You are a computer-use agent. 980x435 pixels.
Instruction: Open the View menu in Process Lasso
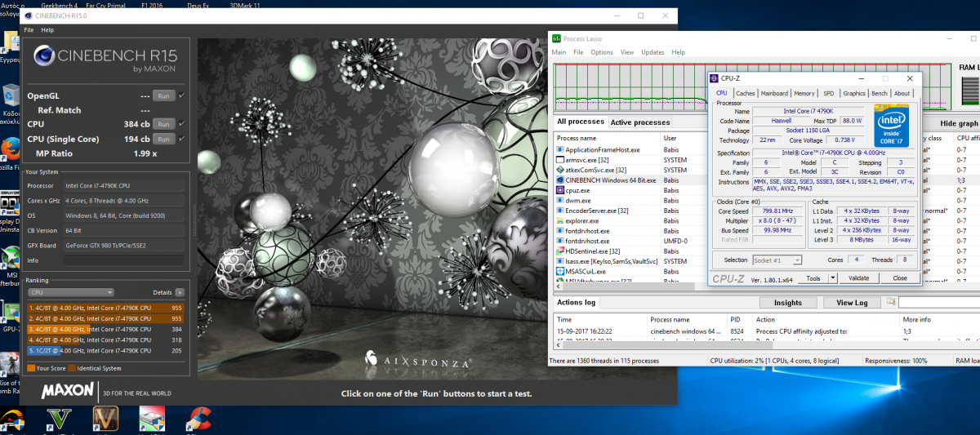point(627,52)
